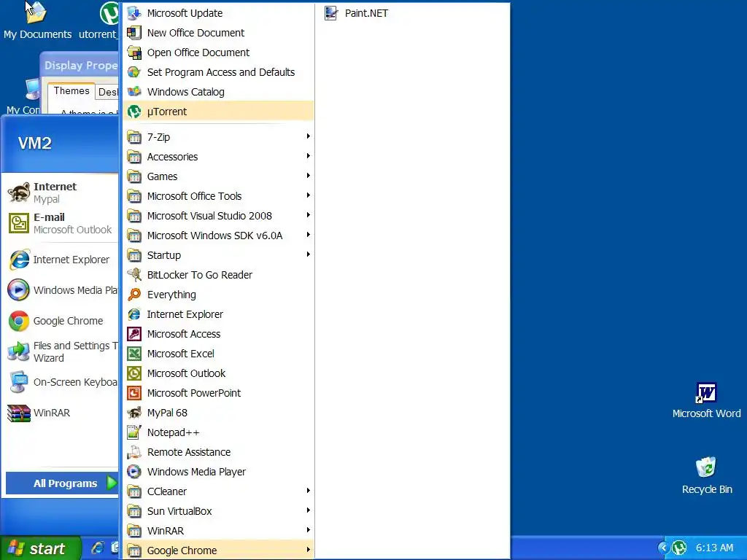
Task: Click the µTorrent system tray icon
Action: (679, 548)
